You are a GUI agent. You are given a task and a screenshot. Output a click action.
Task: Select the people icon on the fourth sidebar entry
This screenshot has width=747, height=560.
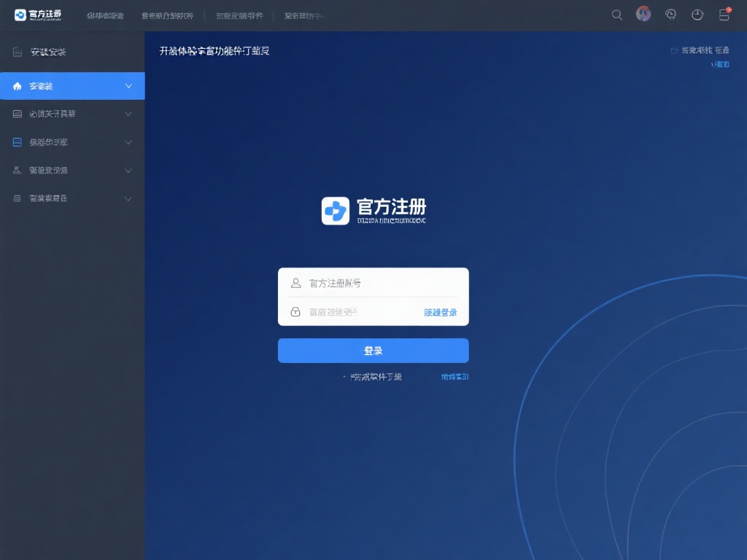[x=16, y=170]
